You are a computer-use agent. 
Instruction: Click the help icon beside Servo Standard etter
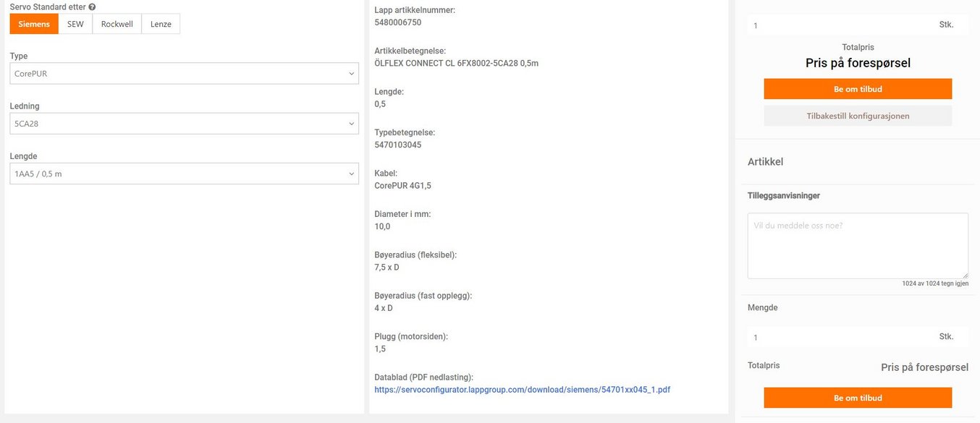[92, 7]
